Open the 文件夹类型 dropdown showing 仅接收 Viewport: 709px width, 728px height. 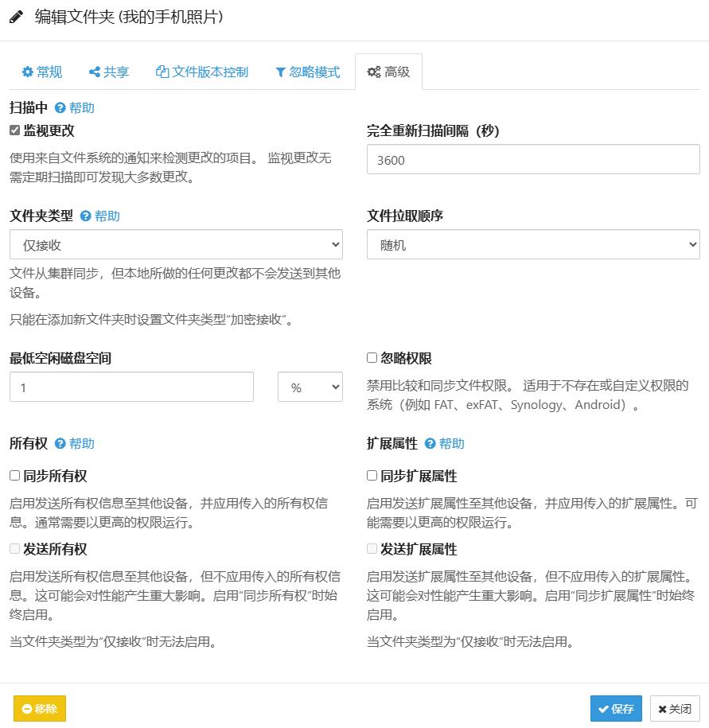coord(176,244)
